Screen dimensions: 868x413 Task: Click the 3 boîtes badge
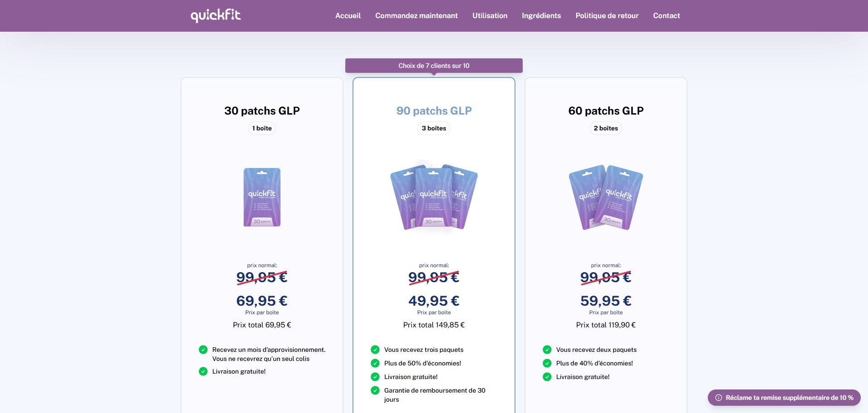(434, 128)
